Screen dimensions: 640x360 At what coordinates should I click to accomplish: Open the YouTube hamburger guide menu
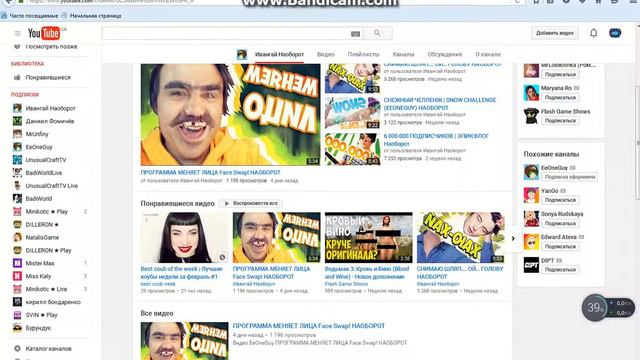click(18, 33)
